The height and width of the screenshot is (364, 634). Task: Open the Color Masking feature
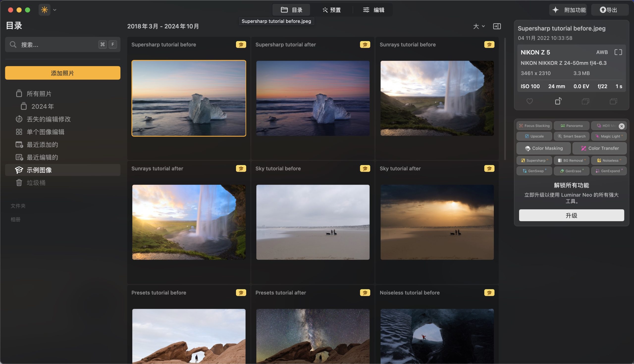pos(543,148)
